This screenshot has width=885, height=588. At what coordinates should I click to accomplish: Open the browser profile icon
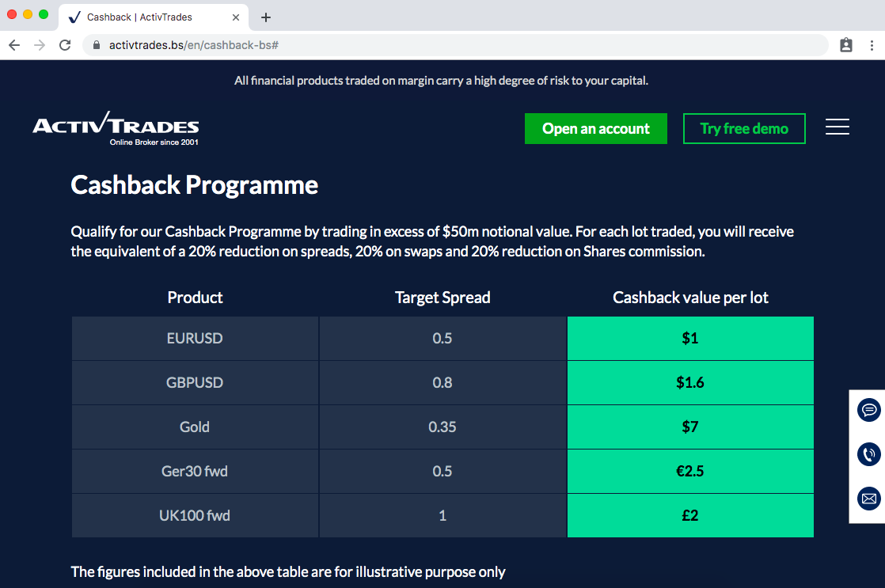click(x=846, y=45)
